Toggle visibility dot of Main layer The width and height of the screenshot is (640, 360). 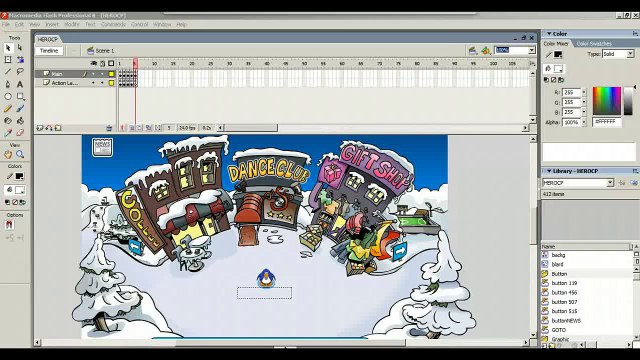tap(93, 74)
